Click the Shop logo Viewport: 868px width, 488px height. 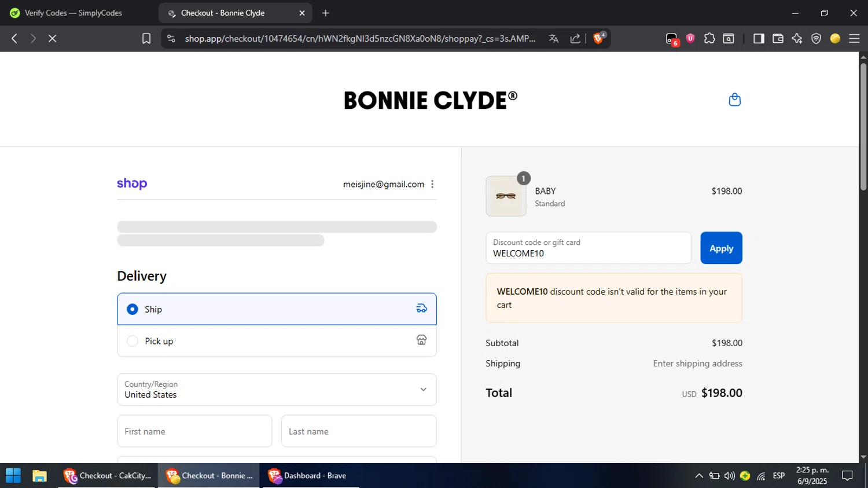[132, 184]
